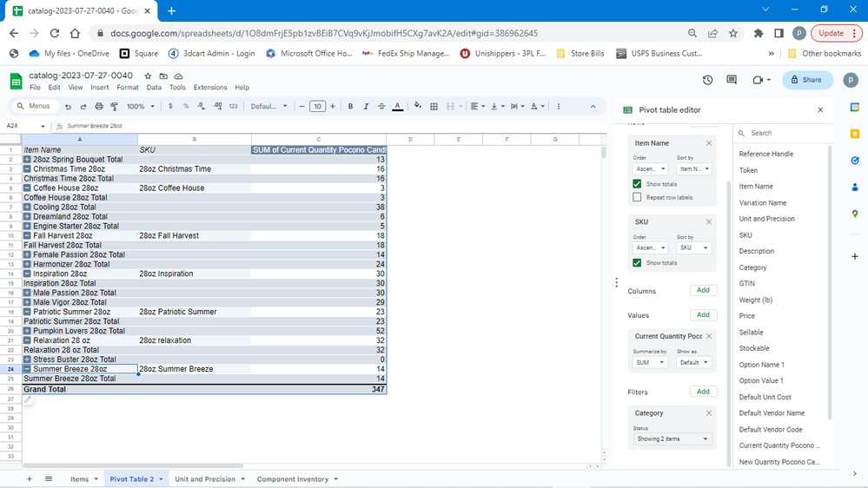This screenshot has height=488, width=868.
Task: Open the text rotation options
Action: [x=537, y=106]
